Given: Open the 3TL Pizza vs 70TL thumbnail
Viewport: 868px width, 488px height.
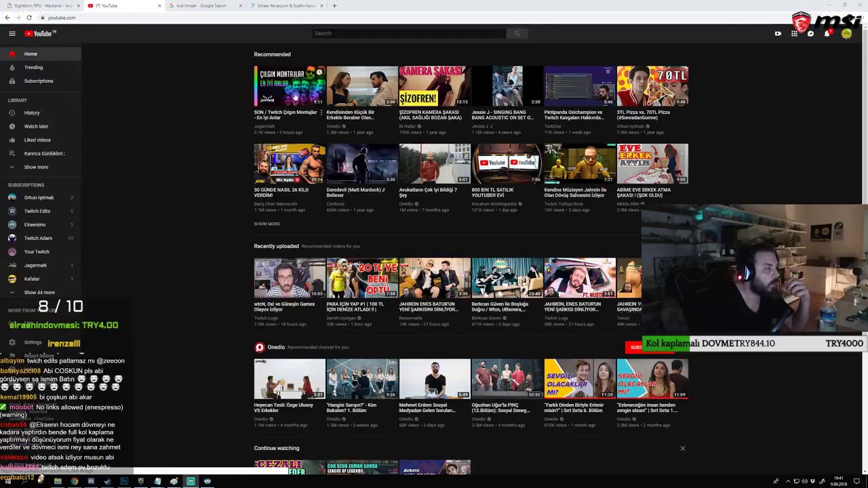Looking at the screenshot, I should coord(652,86).
